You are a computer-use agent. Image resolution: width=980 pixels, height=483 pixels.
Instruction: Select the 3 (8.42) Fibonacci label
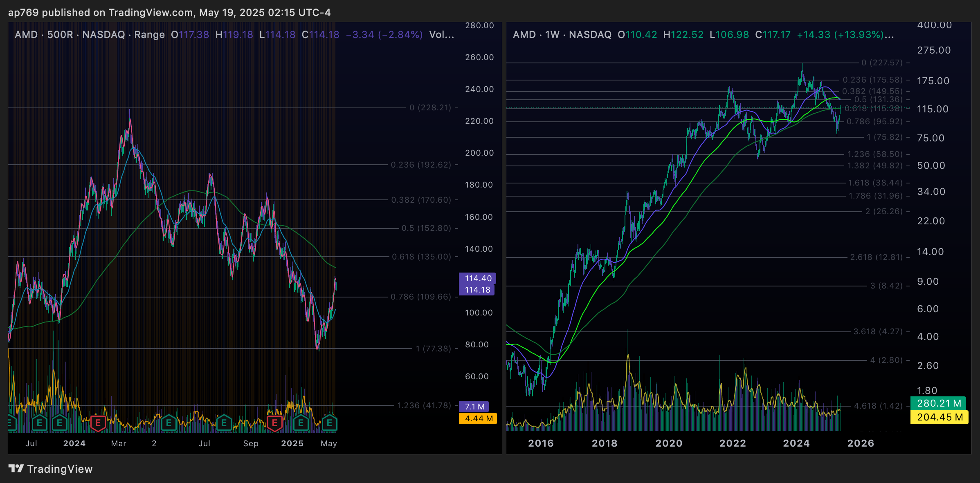[x=886, y=286]
